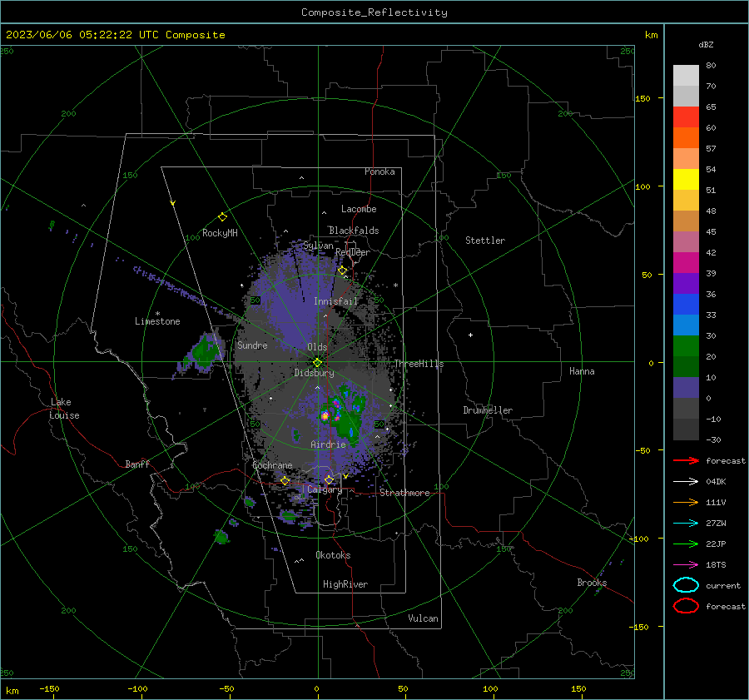Click the bright green swatch above 20 dBZ

click(686, 346)
